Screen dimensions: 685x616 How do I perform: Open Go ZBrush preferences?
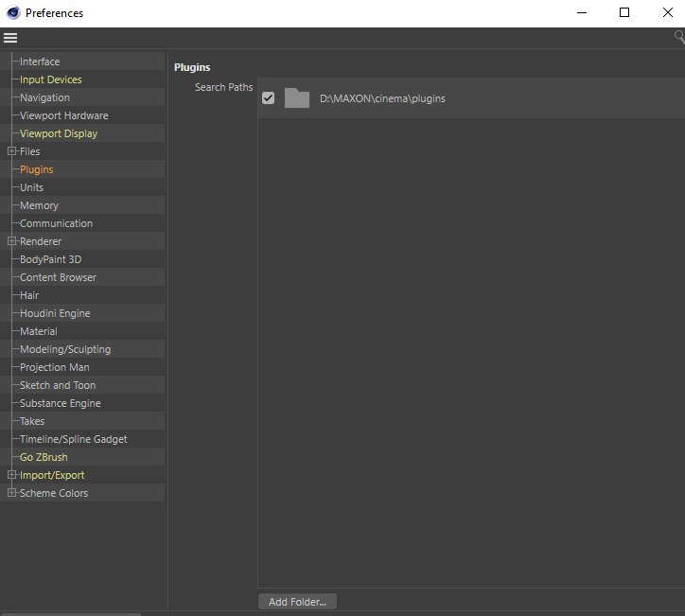[x=44, y=457]
